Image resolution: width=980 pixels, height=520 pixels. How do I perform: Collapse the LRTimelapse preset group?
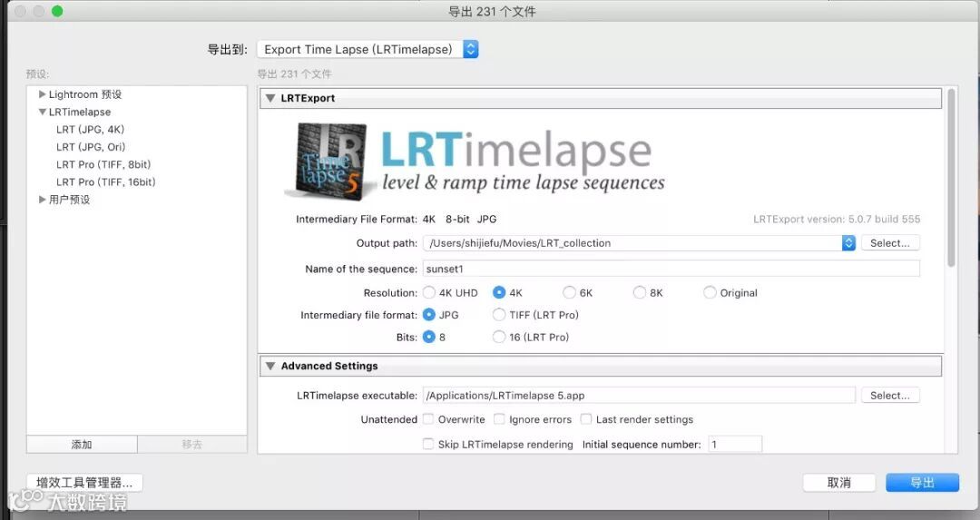coord(42,112)
